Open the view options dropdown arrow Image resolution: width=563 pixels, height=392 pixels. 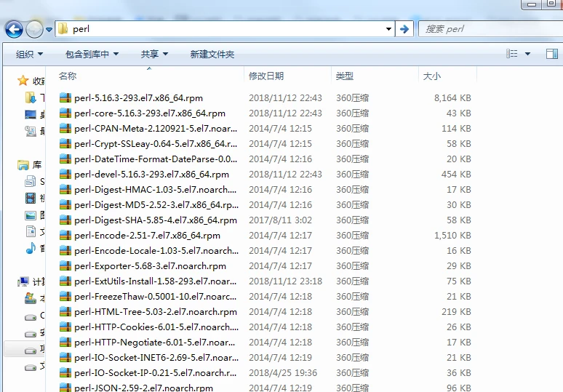(x=527, y=54)
